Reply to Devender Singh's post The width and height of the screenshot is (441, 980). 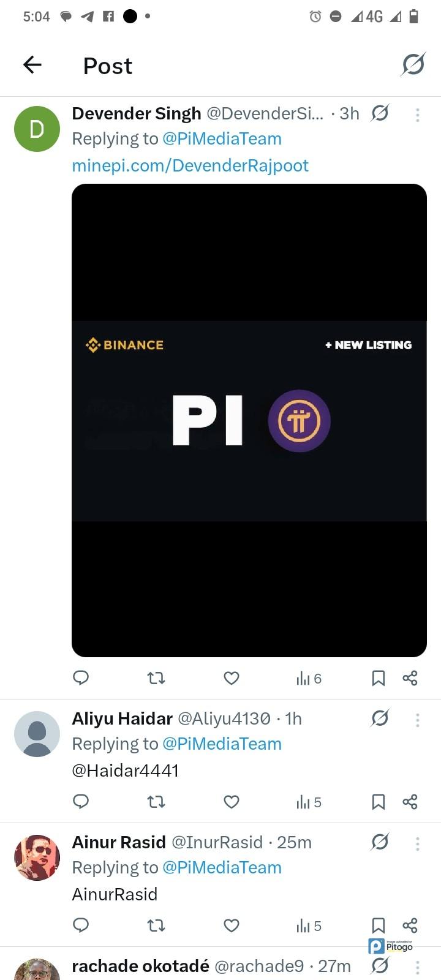(81, 677)
